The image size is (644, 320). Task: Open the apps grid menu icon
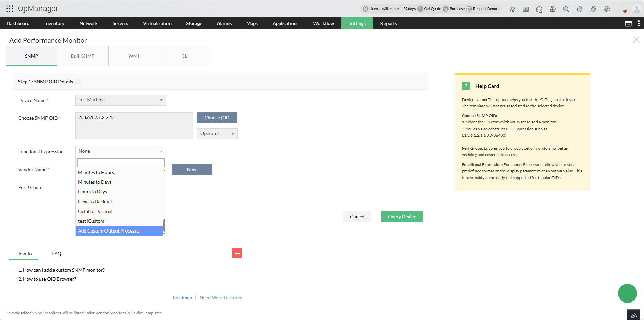[10, 9]
